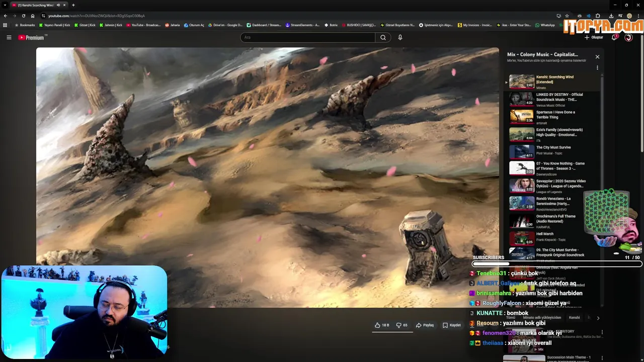Open a new browser tab
The height and width of the screenshot is (362, 644).
[x=73, y=5]
